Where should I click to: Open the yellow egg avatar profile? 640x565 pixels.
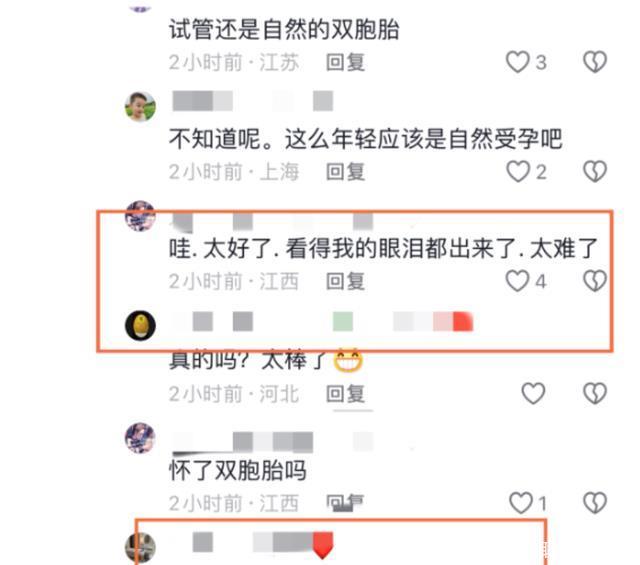click(x=140, y=325)
